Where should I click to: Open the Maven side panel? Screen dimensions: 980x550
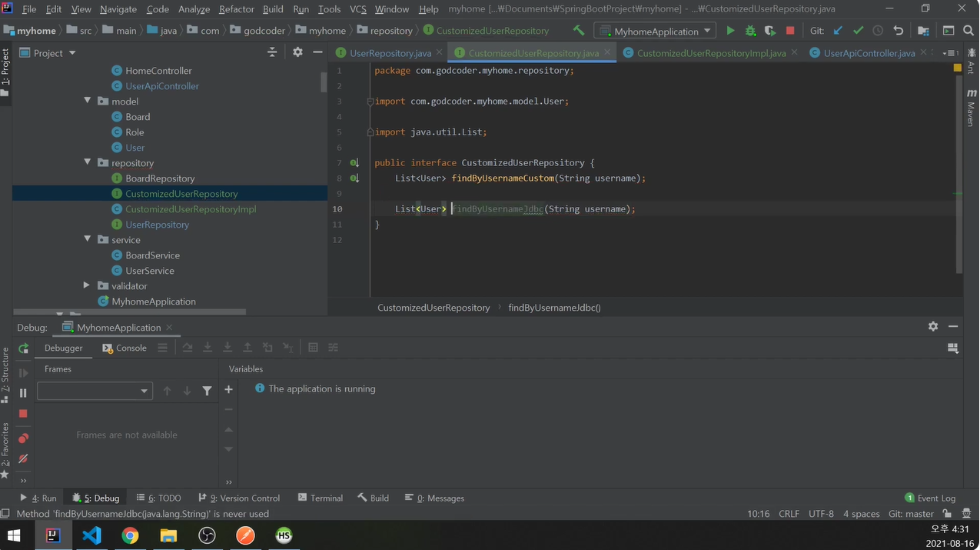[972, 107]
